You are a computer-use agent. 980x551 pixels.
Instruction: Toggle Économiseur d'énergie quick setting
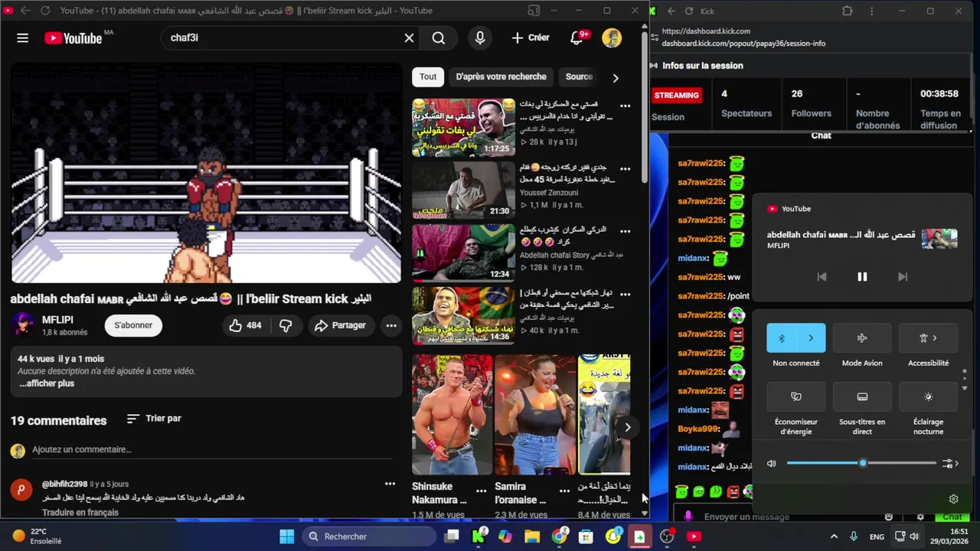click(796, 396)
